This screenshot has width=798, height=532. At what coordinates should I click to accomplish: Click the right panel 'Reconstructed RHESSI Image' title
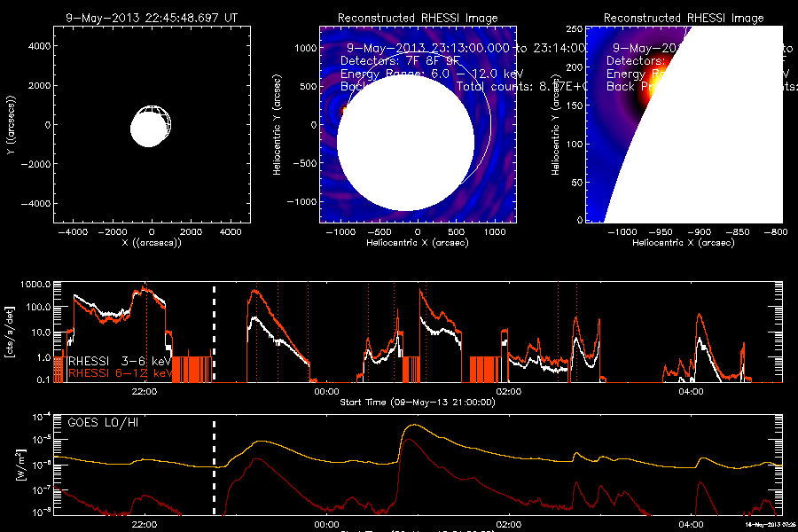(684, 18)
